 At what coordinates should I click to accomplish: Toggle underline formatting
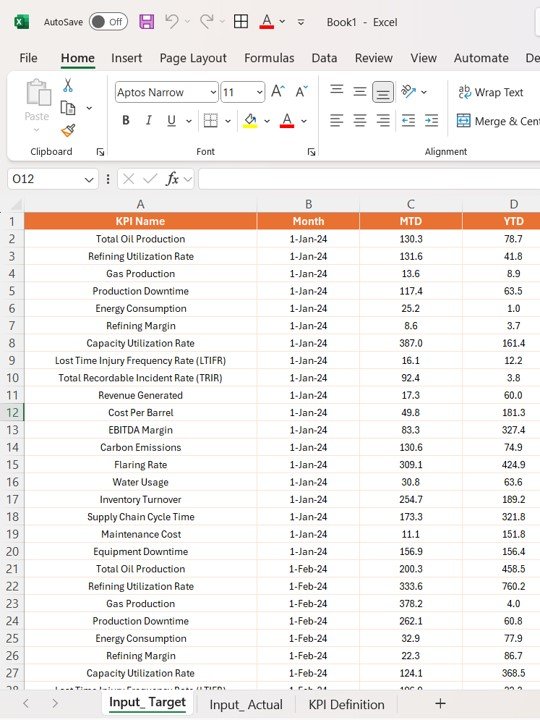pos(171,120)
